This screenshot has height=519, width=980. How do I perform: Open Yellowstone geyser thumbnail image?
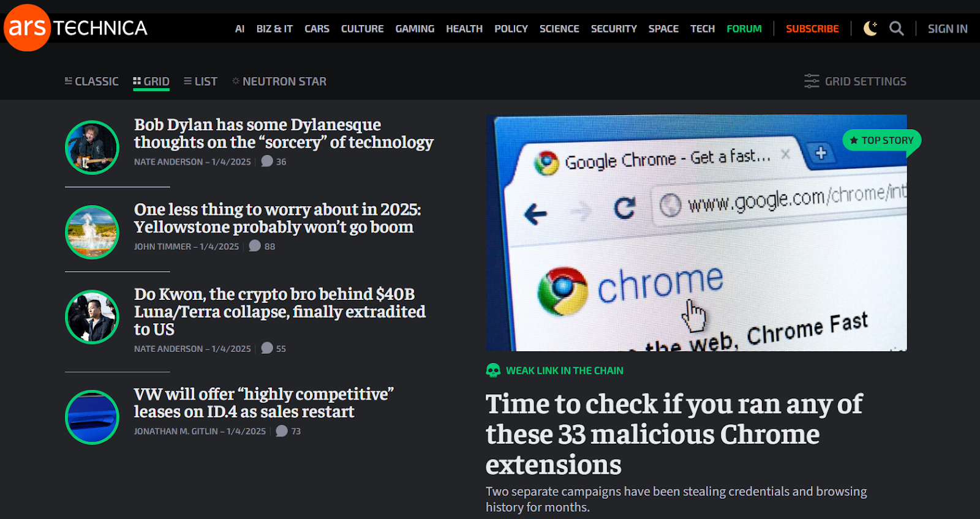click(92, 232)
